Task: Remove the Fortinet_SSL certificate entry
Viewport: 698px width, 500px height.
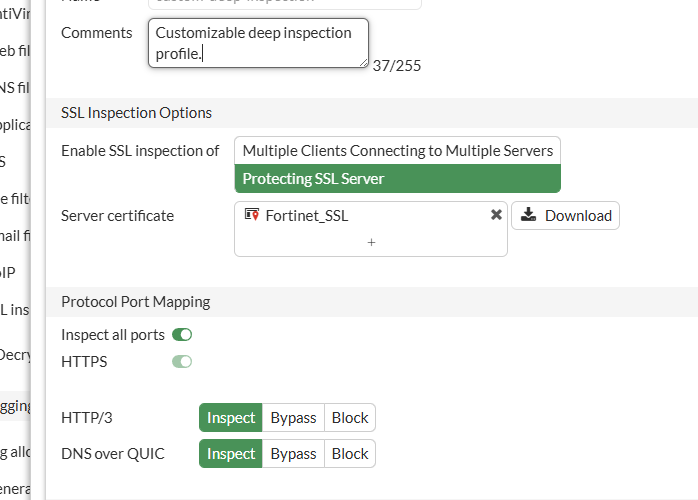Action: [496, 215]
